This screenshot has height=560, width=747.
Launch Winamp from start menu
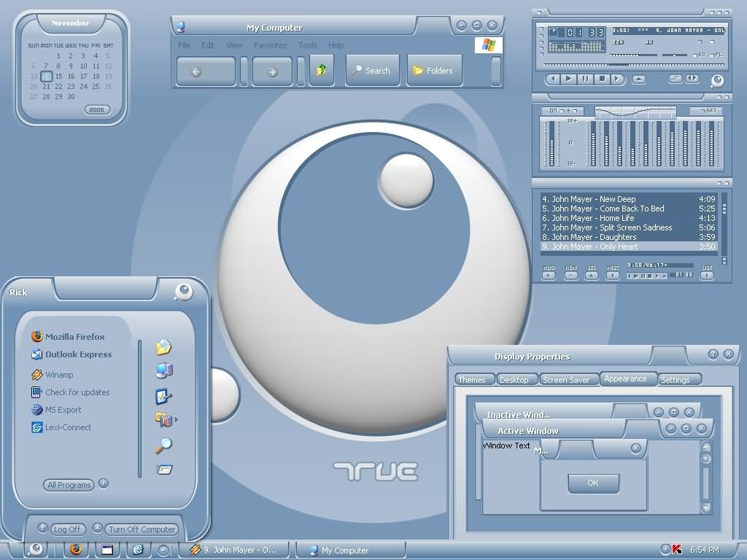pos(53,375)
